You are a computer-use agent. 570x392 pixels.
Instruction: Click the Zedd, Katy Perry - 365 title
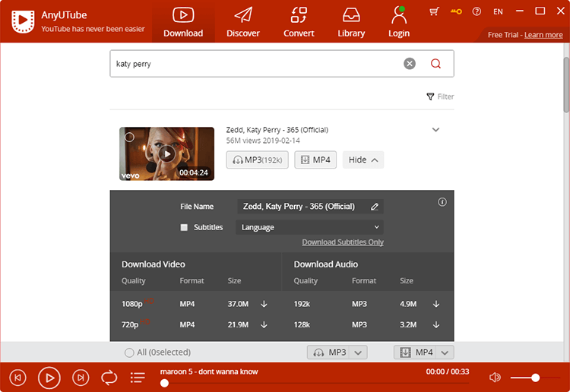[x=277, y=130]
